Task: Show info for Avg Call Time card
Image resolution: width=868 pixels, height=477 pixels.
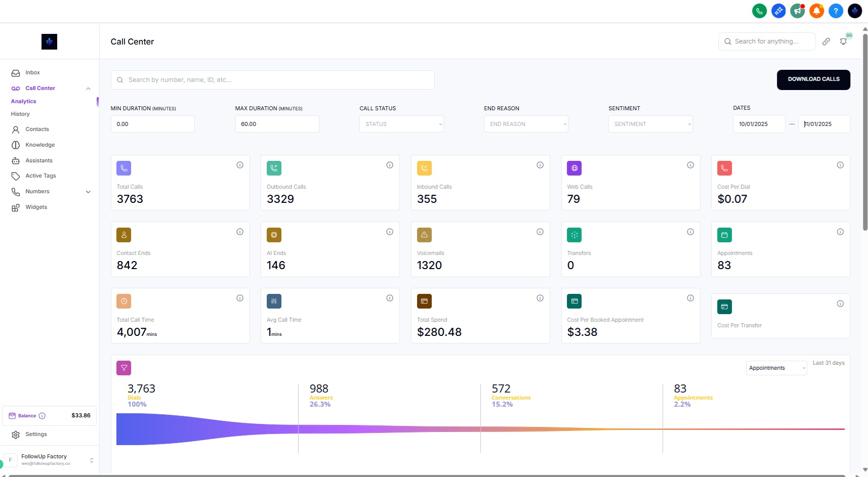Action: (390, 298)
